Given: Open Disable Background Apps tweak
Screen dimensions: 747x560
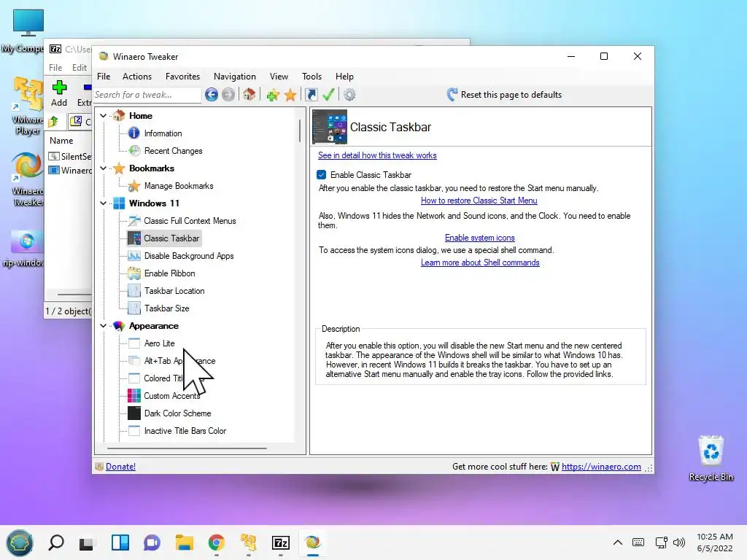Looking at the screenshot, I should click(189, 256).
